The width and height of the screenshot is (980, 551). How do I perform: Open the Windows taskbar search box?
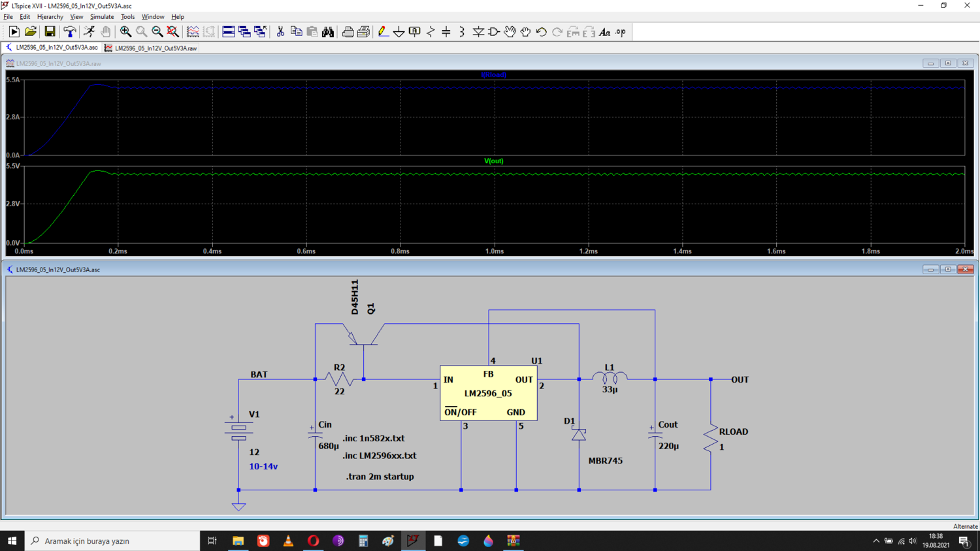[x=112, y=541]
